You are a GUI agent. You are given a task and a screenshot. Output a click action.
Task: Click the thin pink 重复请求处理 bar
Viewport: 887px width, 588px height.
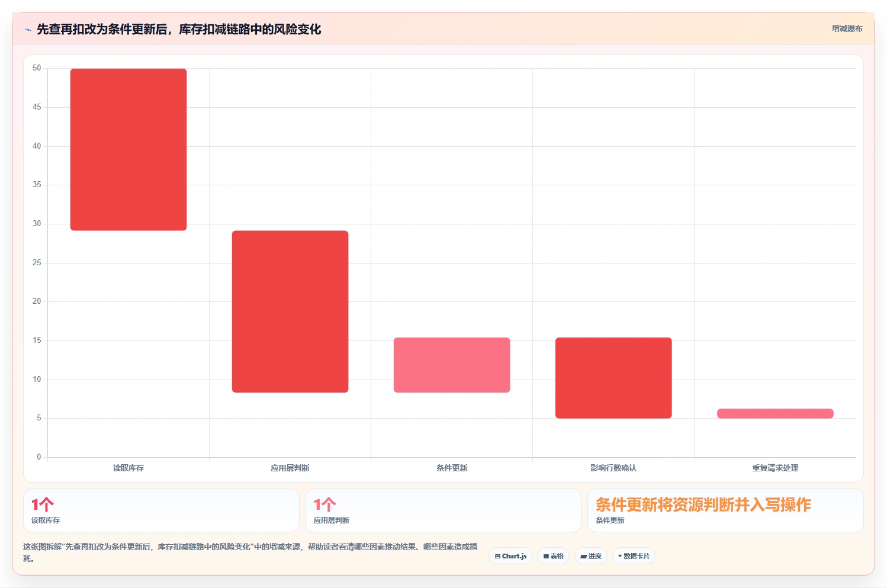[x=775, y=413]
